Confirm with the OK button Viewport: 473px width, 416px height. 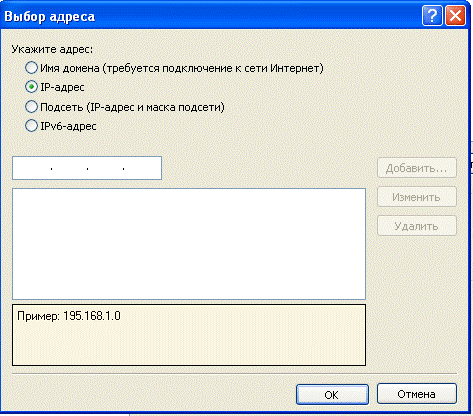[332, 395]
